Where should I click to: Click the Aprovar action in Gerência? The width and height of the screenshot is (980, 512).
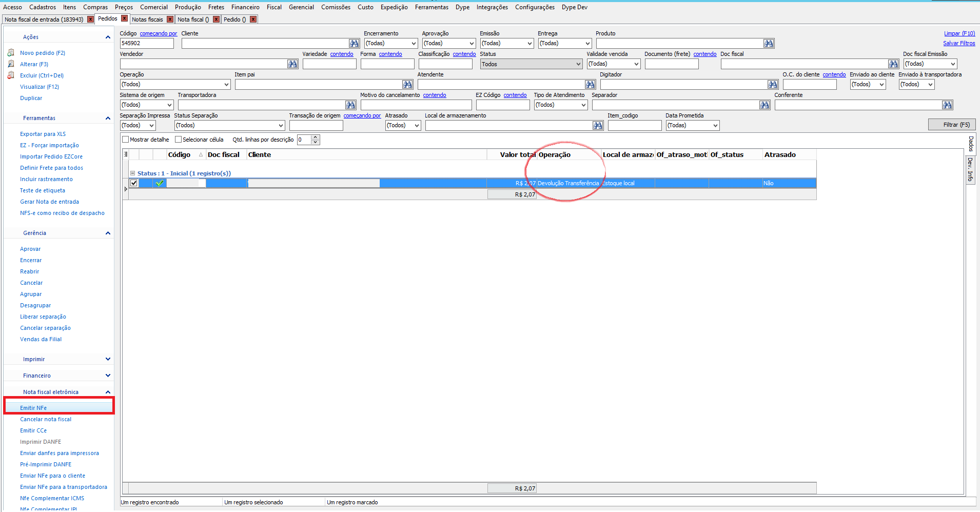pyautogui.click(x=30, y=249)
